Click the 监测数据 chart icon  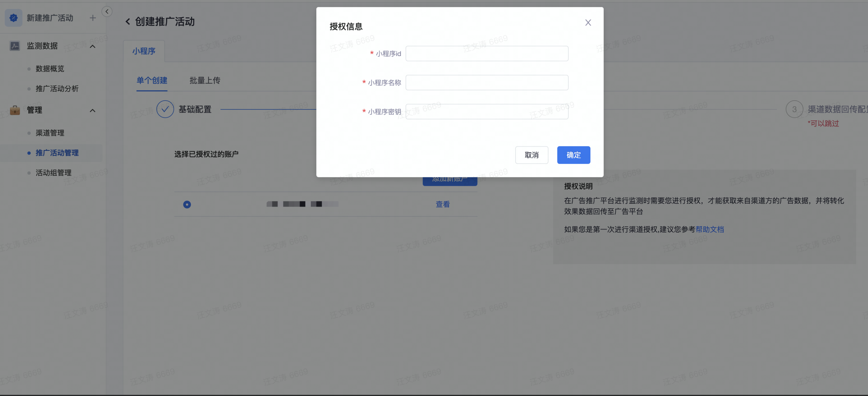(x=14, y=45)
